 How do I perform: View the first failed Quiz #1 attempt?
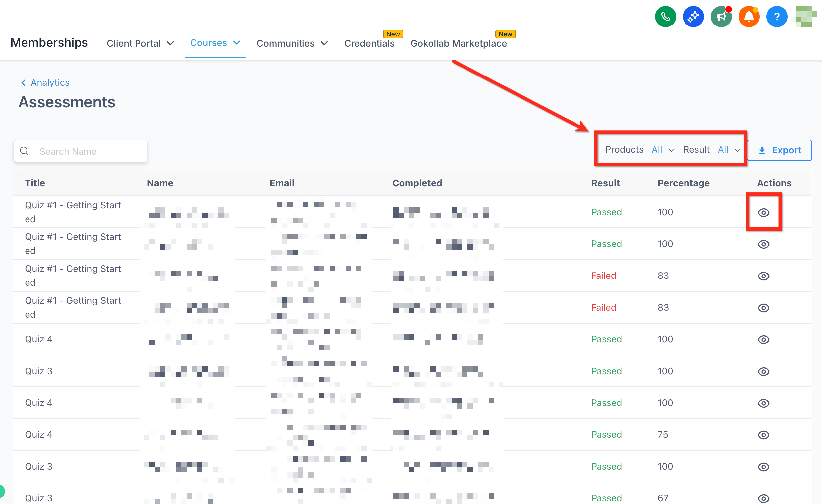763,276
